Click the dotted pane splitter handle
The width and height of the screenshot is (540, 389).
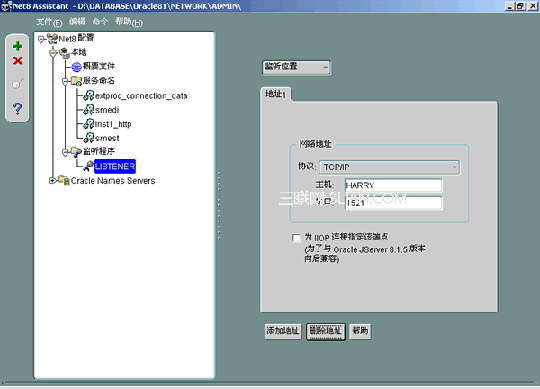[219, 206]
